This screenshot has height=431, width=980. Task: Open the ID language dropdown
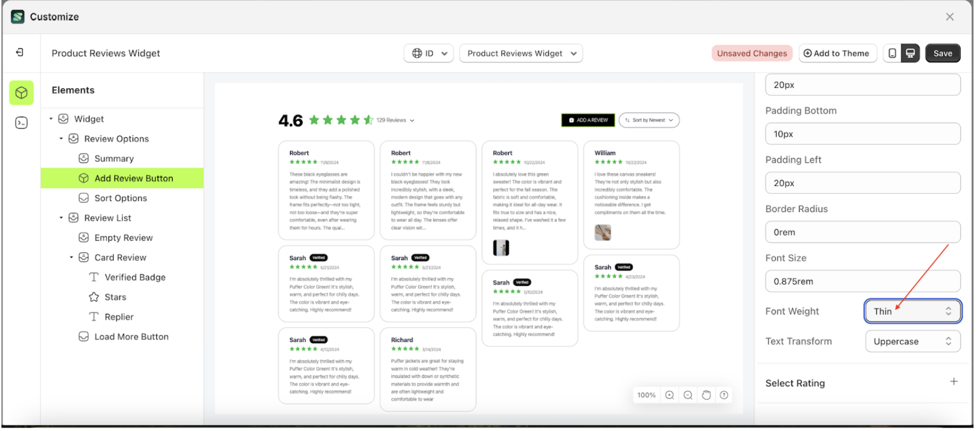[429, 53]
